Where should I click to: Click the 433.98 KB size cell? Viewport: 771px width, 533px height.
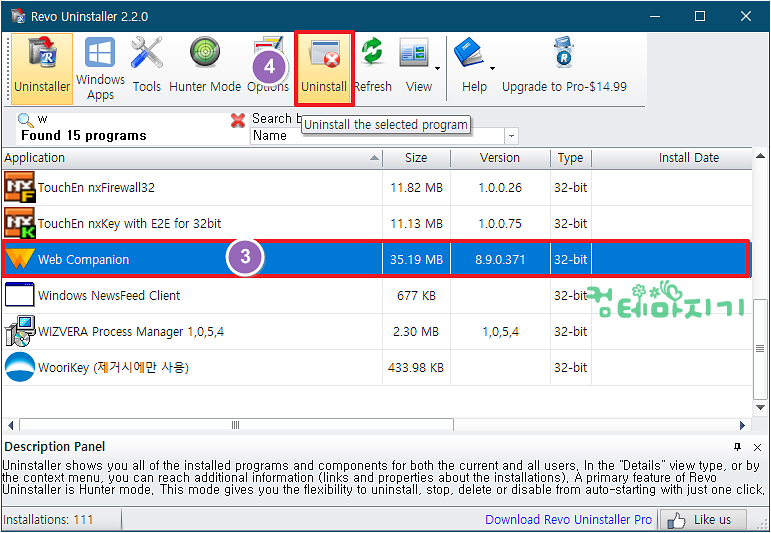tap(416, 368)
